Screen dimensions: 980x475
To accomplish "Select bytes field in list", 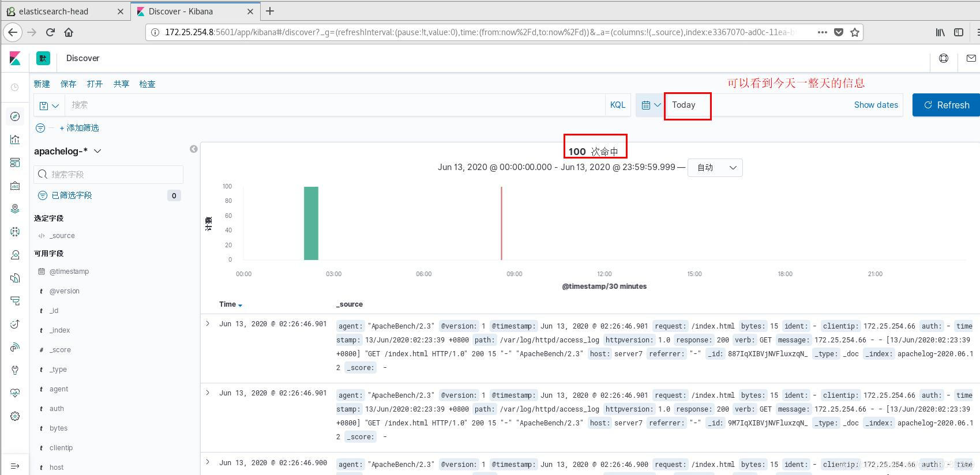I will [x=58, y=428].
